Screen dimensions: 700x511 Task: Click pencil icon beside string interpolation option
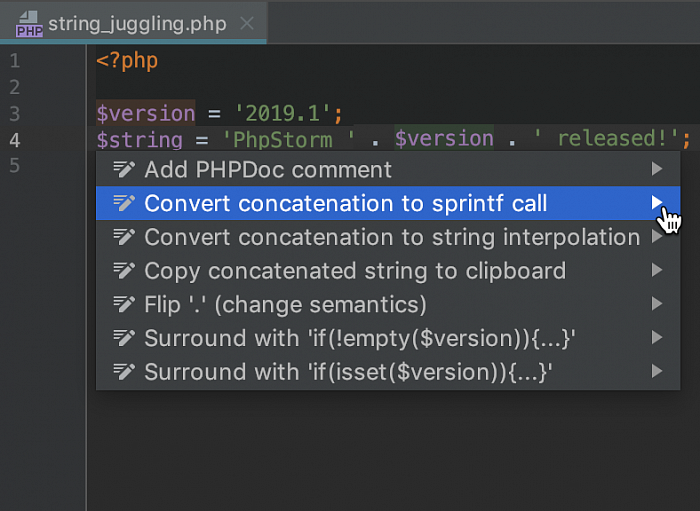[124, 238]
